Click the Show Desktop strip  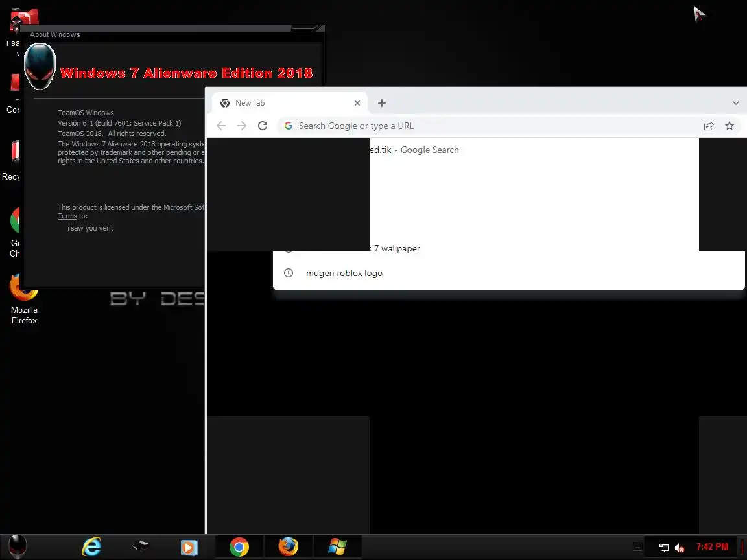coord(744,546)
